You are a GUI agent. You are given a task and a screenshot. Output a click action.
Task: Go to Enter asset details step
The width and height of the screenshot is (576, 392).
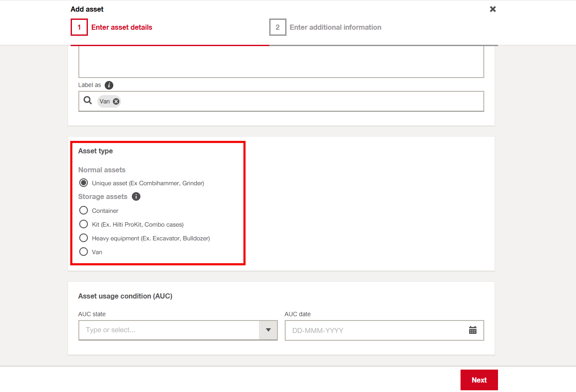click(x=121, y=28)
